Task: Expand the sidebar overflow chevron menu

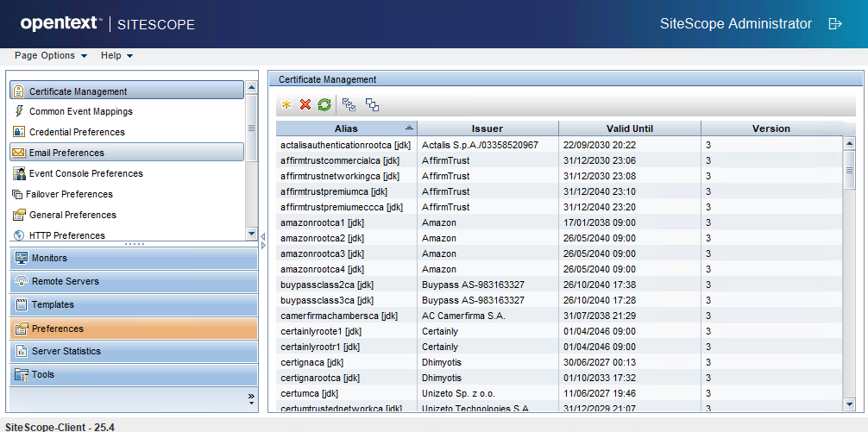Action: (251, 398)
